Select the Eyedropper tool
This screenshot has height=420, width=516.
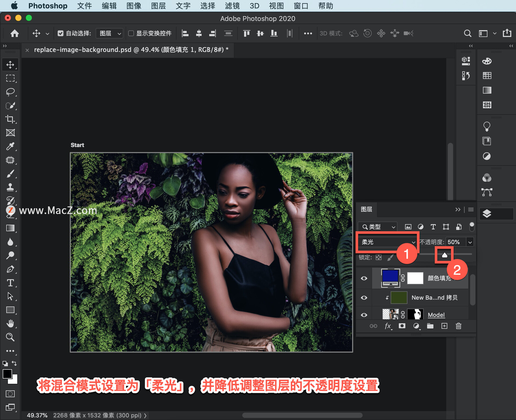pos(10,146)
